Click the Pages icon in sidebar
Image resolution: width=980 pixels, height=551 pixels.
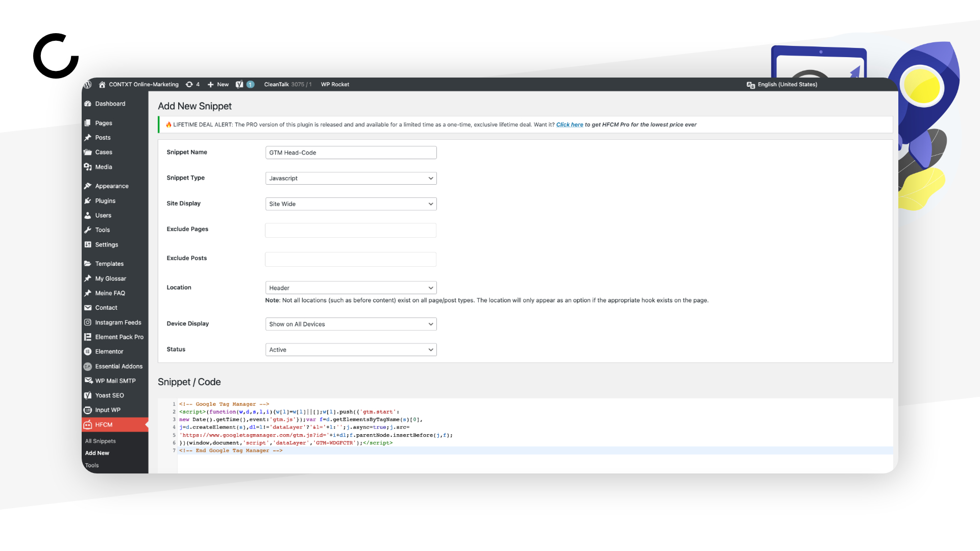tap(88, 123)
